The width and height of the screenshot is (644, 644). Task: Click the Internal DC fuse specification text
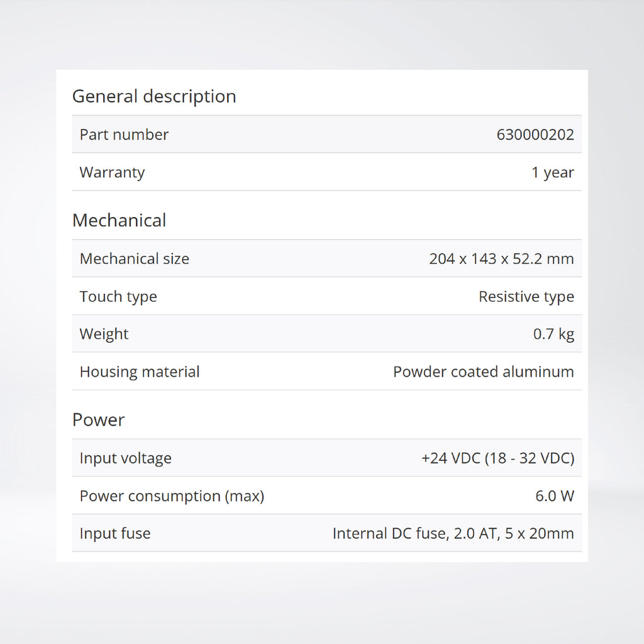pos(453,533)
